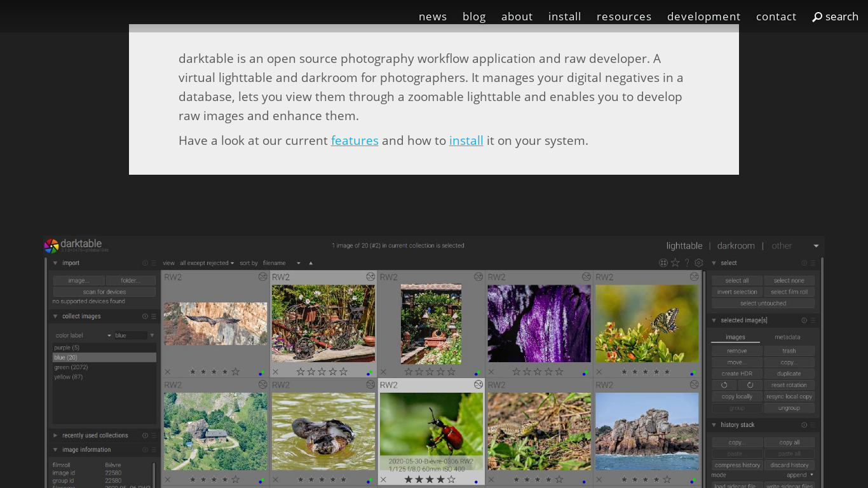Open the dropdown arrow next to 'other' view
Image resolution: width=868 pixels, height=488 pixels.
pyautogui.click(x=816, y=246)
